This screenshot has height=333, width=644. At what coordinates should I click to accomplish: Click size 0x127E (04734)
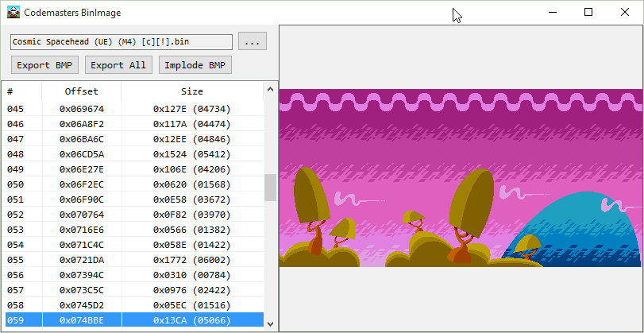[192, 109]
